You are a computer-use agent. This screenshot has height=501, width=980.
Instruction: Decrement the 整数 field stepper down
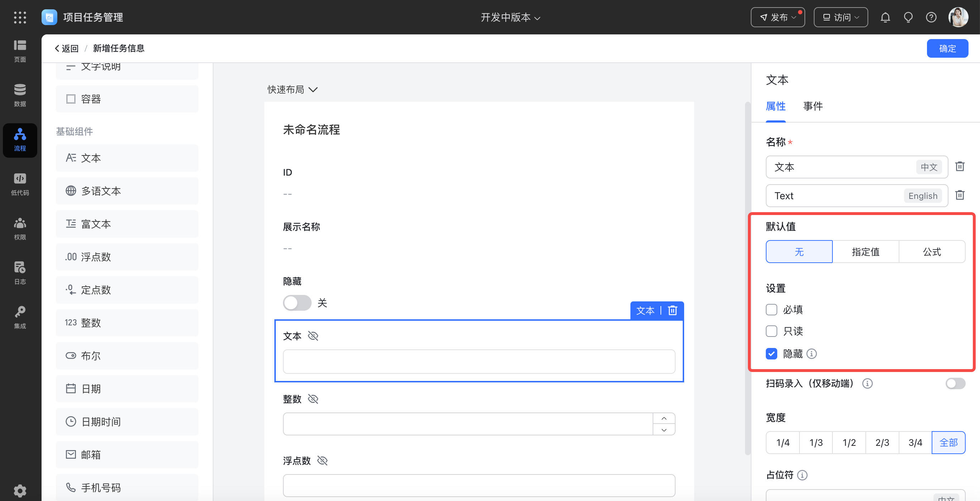point(664,430)
